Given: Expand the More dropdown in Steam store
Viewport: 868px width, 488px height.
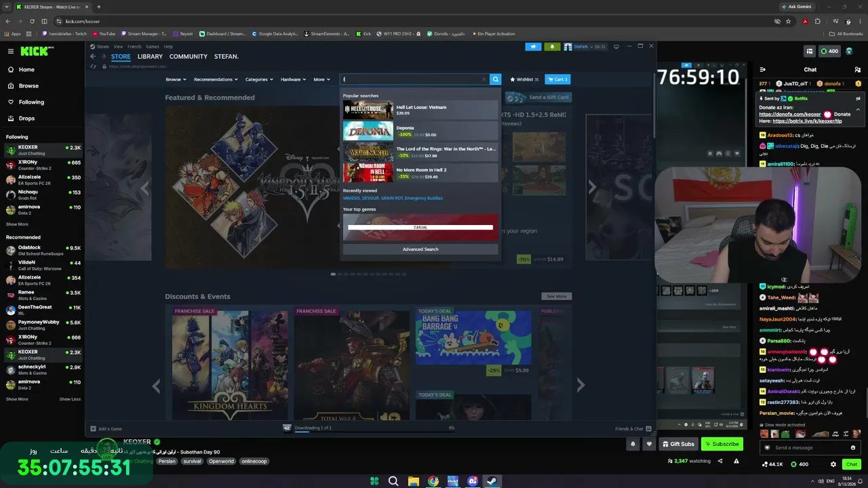Looking at the screenshot, I should pyautogui.click(x=321, y=79).
